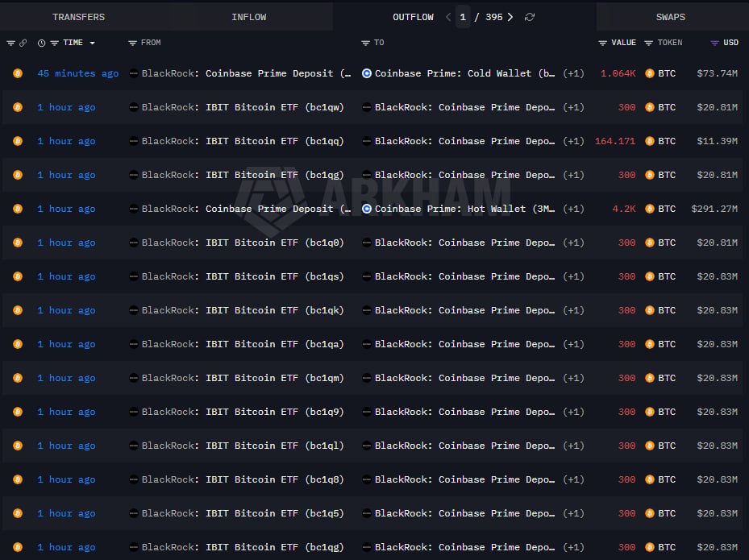The image size is (749, 560).
Task: Click BlackRock entity icon on bc1q9 row
Action: point(134,412)
